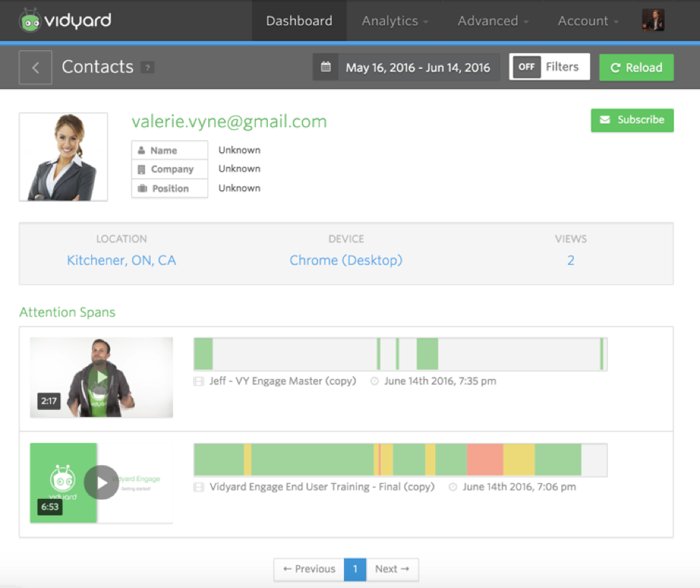Open the user avatar in top bar
Viewport: 700px width, 588px height.
pyautogui.click(x=653, y=21)
